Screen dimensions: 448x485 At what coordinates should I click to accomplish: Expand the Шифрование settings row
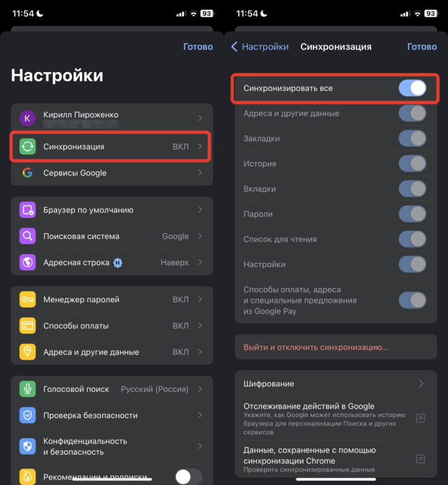coord(336,383)
